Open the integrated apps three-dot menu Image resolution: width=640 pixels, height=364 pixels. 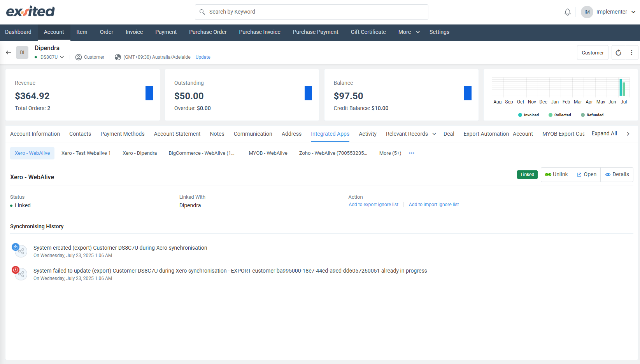coord(412,153)
